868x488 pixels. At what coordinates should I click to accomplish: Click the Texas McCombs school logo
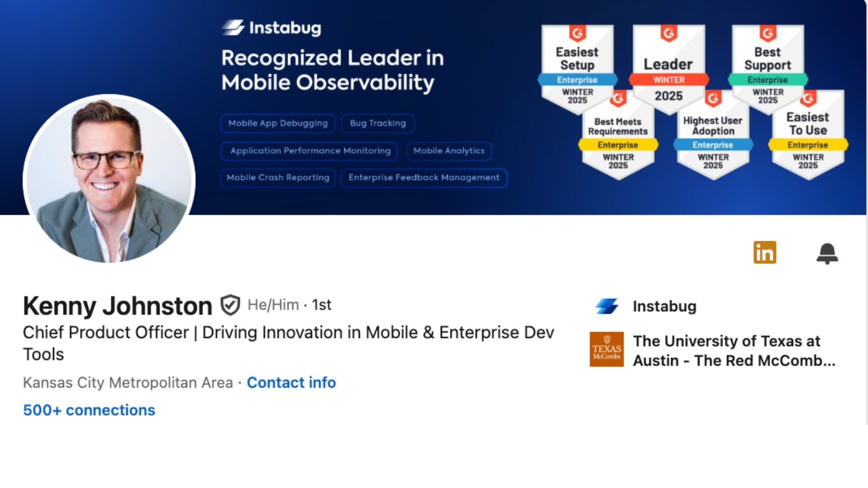[x=607, y=350]
